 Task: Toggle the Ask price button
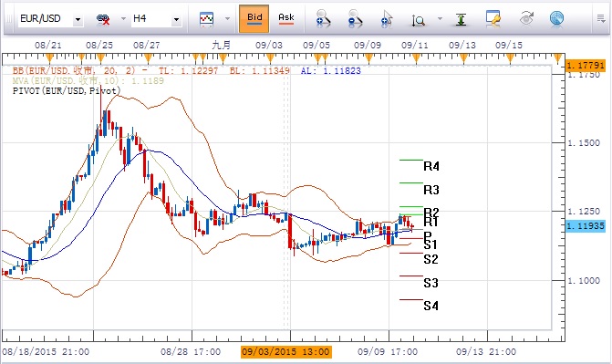[286, 18]
